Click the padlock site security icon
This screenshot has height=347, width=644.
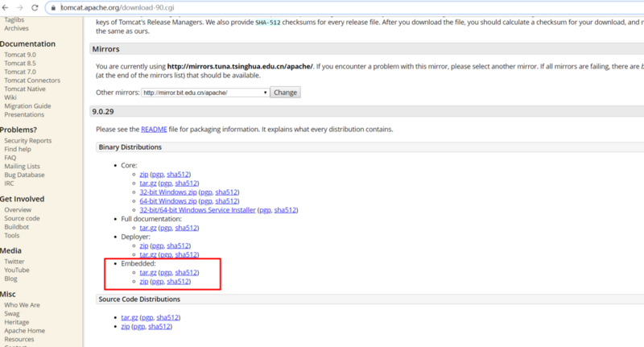click(53, 8)
